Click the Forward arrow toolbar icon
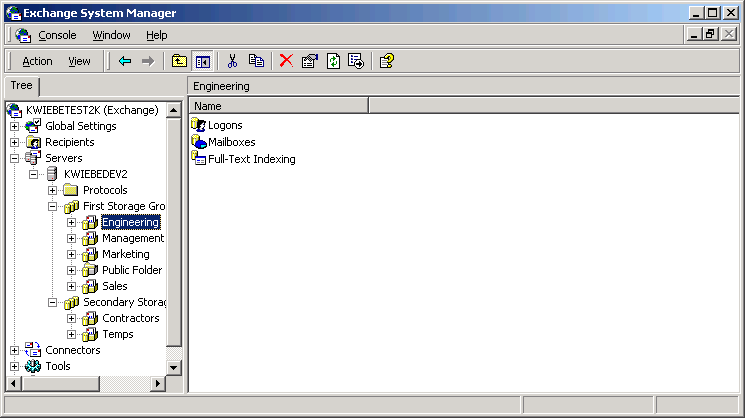The image size is (745, 418). click(x=148, y=61)
